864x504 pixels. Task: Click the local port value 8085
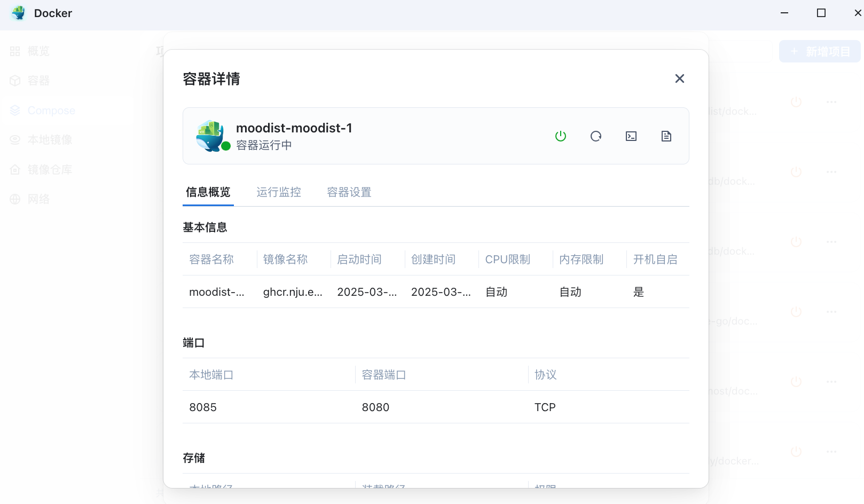click(203, 407)
